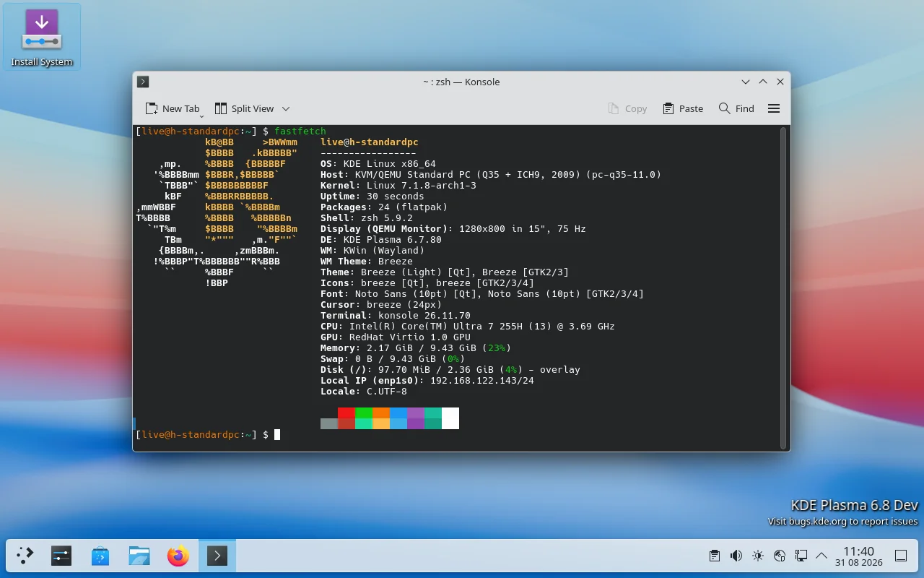Viewport: 924px width, 578px height.
Task: Click the "Host: KVM/QEMU Standard PC" line
Action: [x=491, y=175]
